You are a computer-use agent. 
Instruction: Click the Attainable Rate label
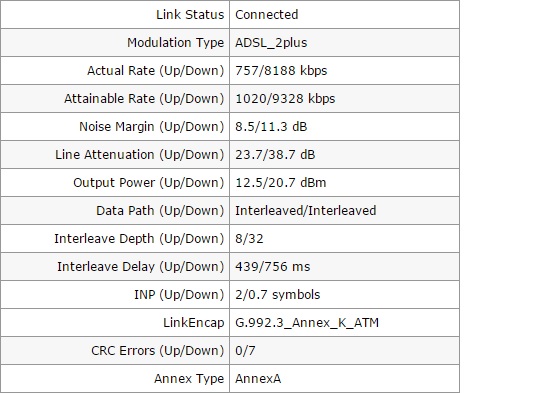[x=144, y=98]
